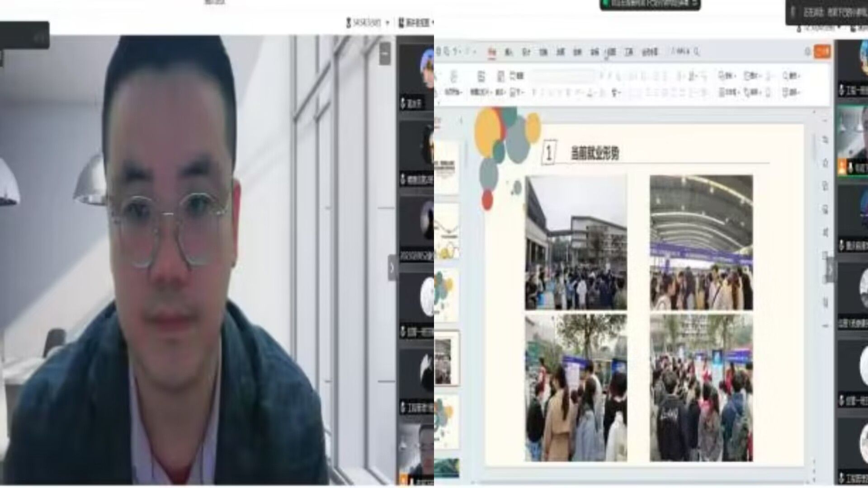Screen dimensions: 868x488
Task: Select the first slide thumbnail in slide panel
Action: tap(446, 167)
